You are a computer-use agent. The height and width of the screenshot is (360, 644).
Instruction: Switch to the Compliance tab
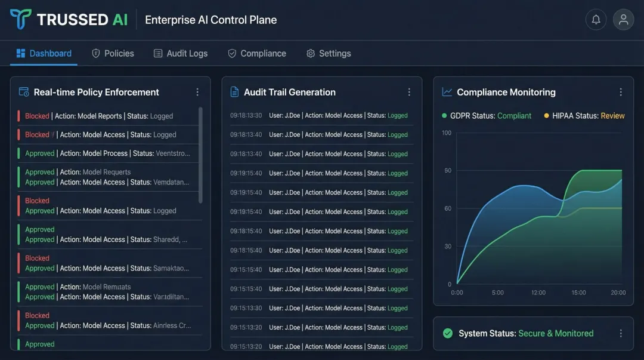tap(257, 53)
